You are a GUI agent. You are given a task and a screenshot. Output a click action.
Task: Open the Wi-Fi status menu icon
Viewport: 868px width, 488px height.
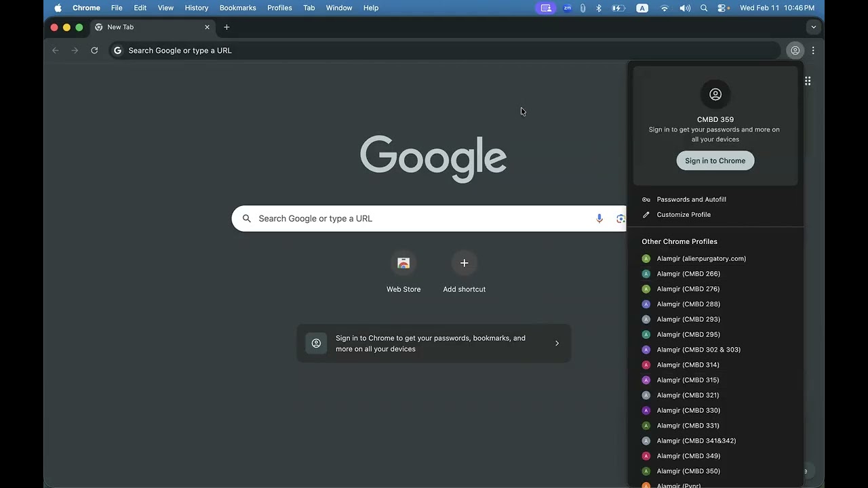tap(665, 7)
